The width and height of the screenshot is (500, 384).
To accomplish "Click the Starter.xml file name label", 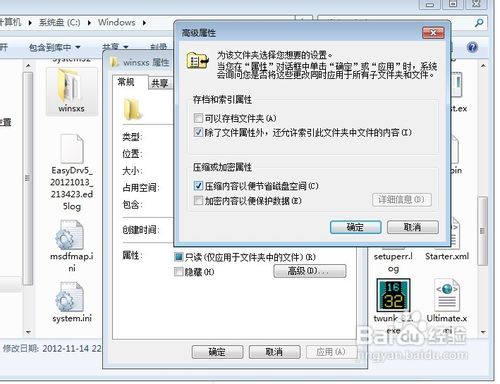I will (447, 256).
